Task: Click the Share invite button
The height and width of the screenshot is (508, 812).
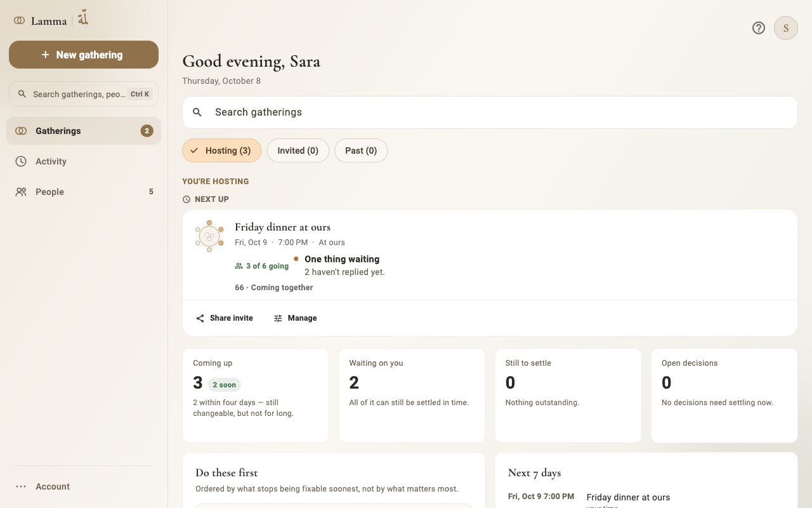Action: click(x=225, y=318)
